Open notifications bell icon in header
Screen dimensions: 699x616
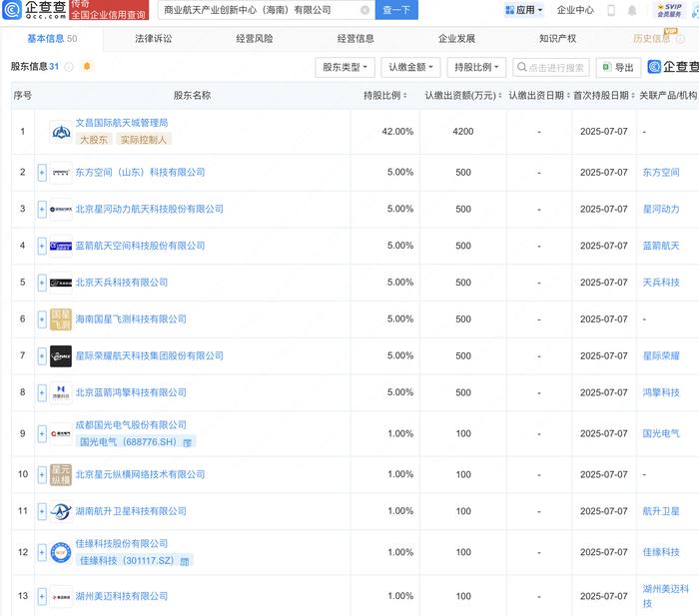click(x=632, y=10)
